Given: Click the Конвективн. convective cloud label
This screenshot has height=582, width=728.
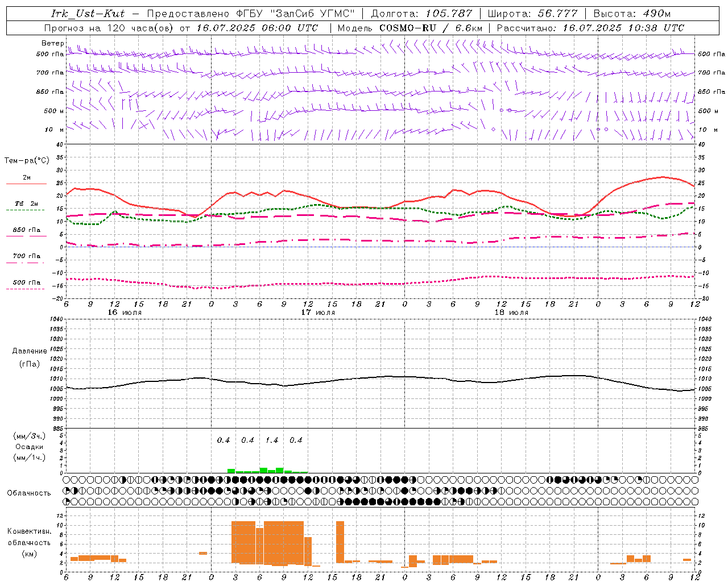Looking at the screenshot, I should pyautogui.click(x=29, y=531).
